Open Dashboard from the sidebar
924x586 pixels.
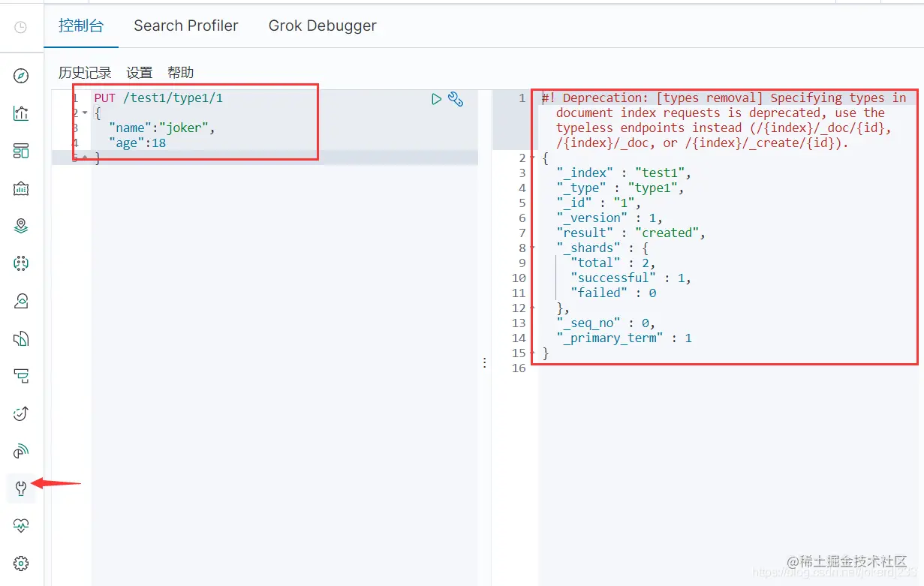(21, 151)
